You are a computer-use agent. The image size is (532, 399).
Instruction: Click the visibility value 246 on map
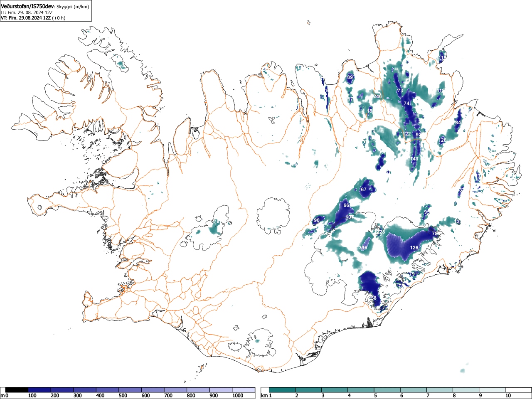tap(377, 96)
